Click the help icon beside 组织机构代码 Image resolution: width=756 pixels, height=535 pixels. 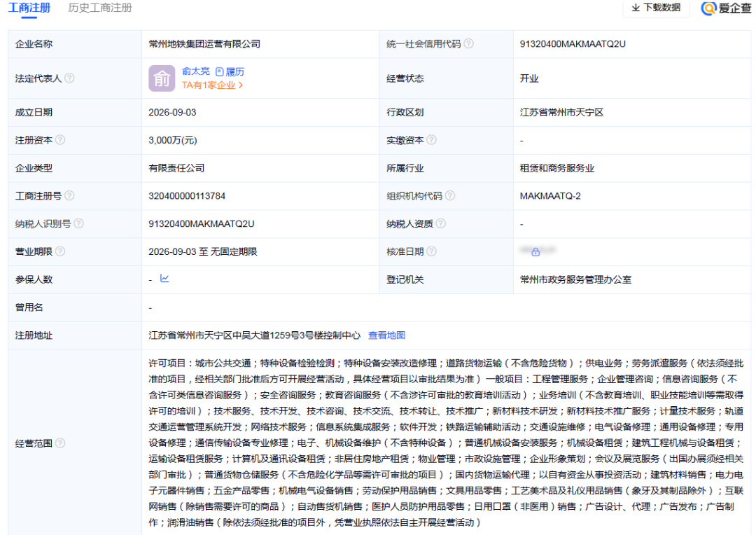pos(450,195)
